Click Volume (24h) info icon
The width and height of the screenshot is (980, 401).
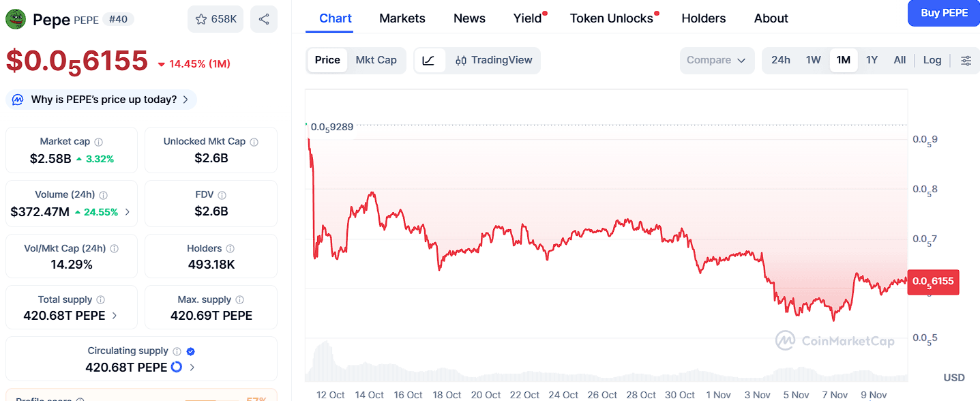click(x=104, y=195)
